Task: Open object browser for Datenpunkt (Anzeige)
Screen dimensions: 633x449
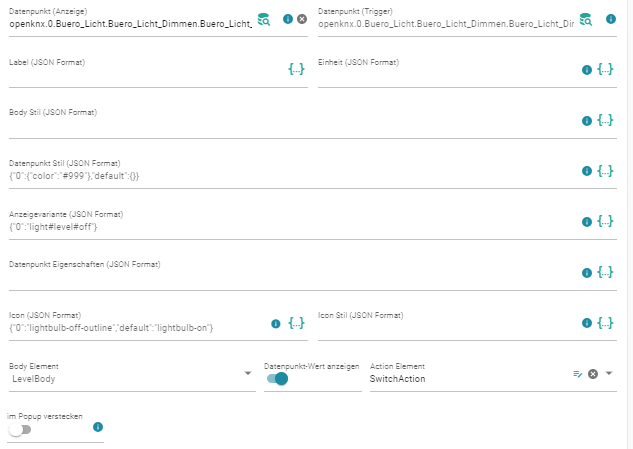Action: [264, 19]
